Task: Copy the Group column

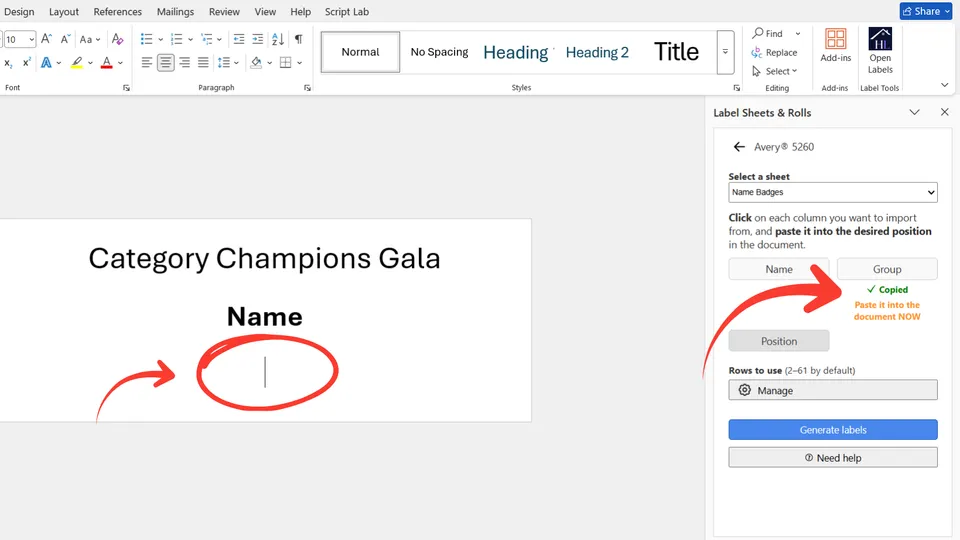Action: coord(887,269)
